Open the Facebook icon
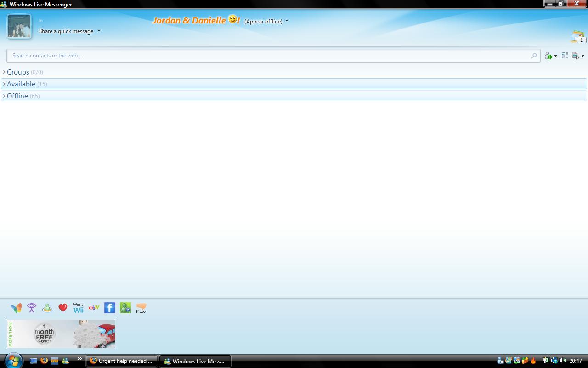 click(x=110, y=308)
